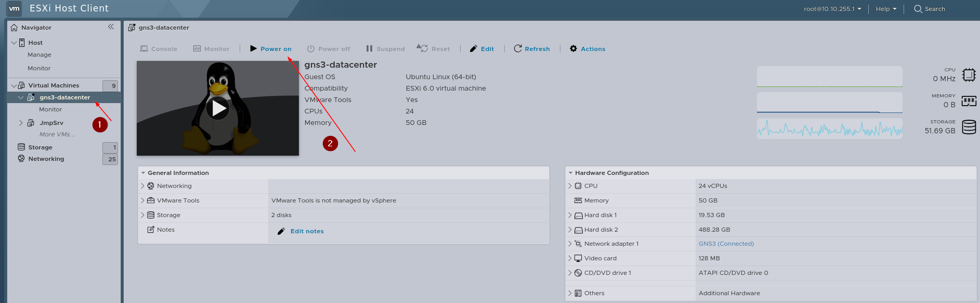Click the 'ATAPI CD/DVD drive 0' value
The width and height of the screenshot is (980, 303).
(733, 273)
